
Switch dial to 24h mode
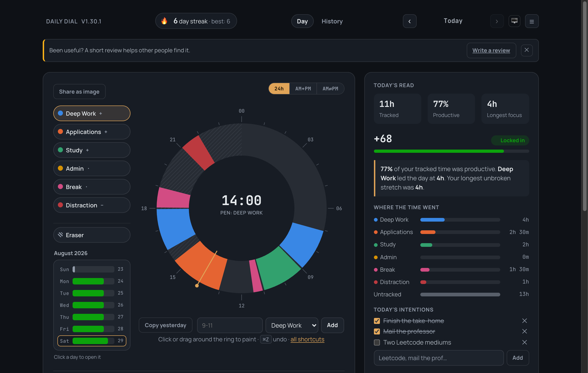tap(279, 89)
